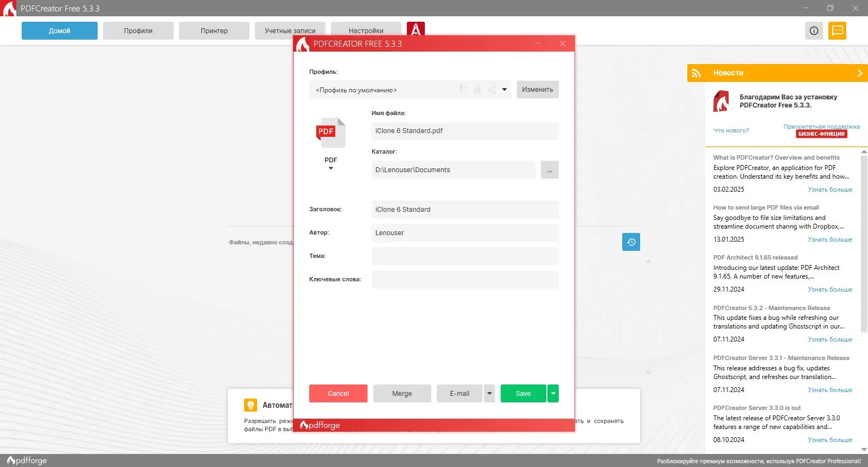The image size is (868, 467).
Task: Click the Каталог directory path field
Action: [x=454, y=170]
